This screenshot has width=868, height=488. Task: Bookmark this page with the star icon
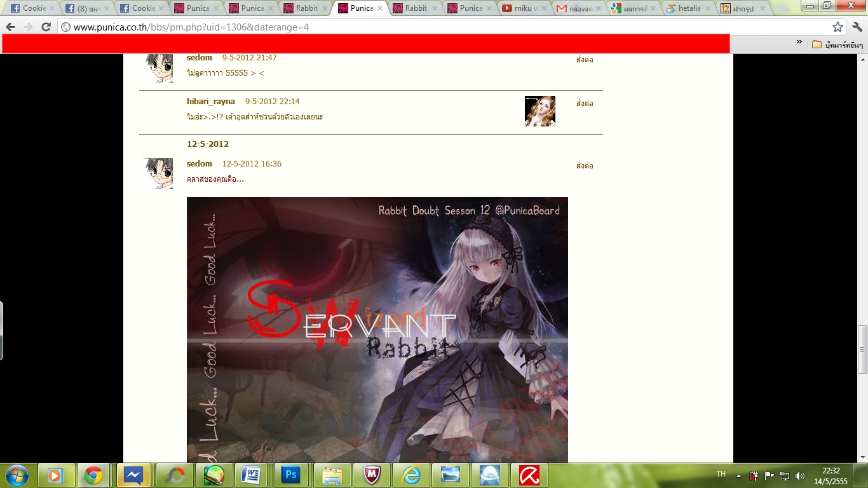[837, 27]
